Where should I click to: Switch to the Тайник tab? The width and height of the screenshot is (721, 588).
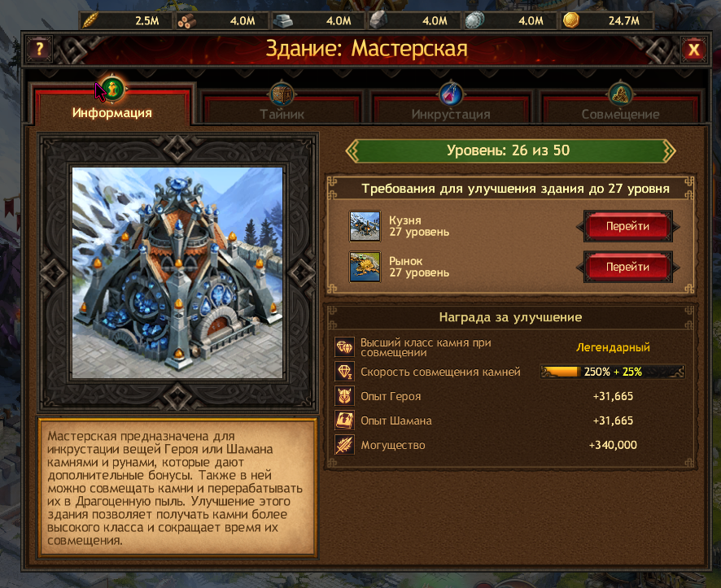(282, 108)
